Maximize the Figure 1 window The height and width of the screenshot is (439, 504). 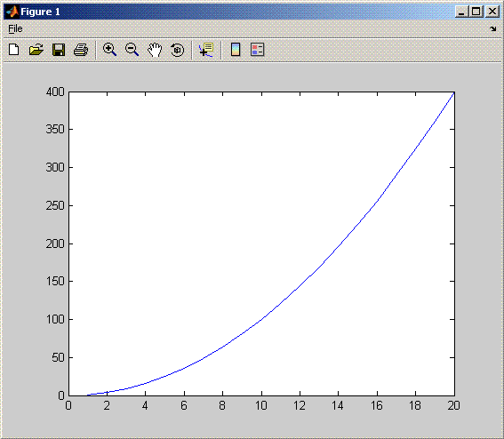pos(476,12)
